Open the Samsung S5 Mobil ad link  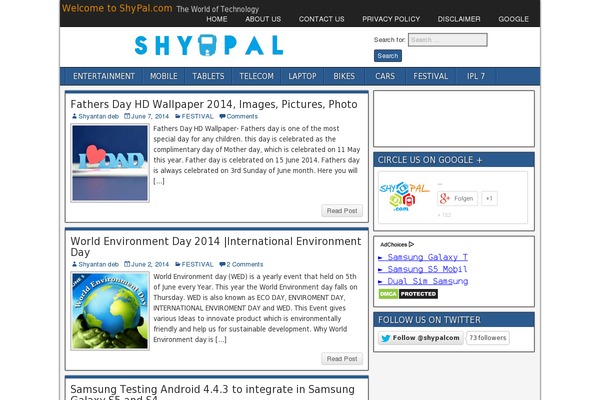422,269
